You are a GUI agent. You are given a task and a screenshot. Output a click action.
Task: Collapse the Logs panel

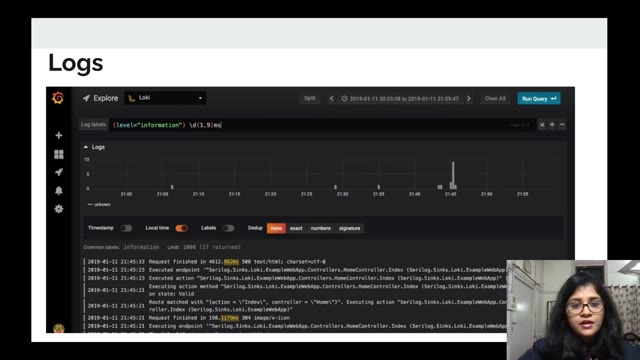(94, 147)
